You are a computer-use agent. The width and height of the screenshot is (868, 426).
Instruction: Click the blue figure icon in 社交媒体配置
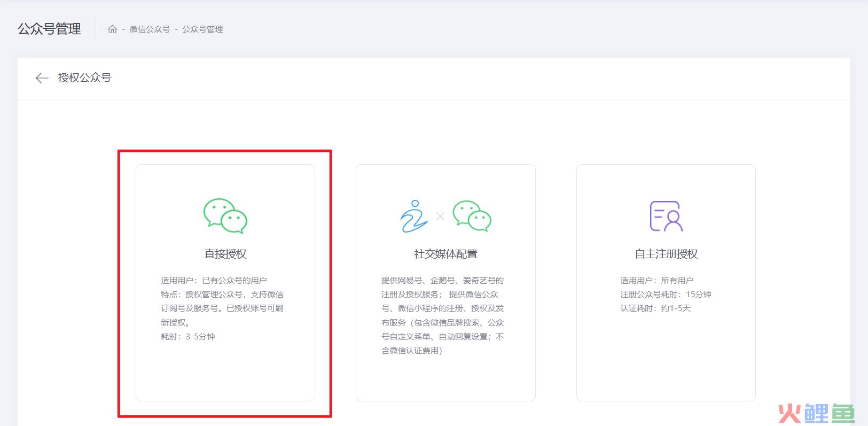(x=414, y=216)
